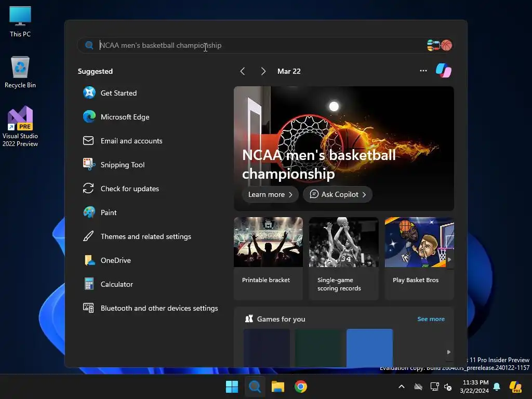Open Visual Studio 2022 Preview shortcut
The height and width of the screenshot is (399, 532).
(20, 126)
